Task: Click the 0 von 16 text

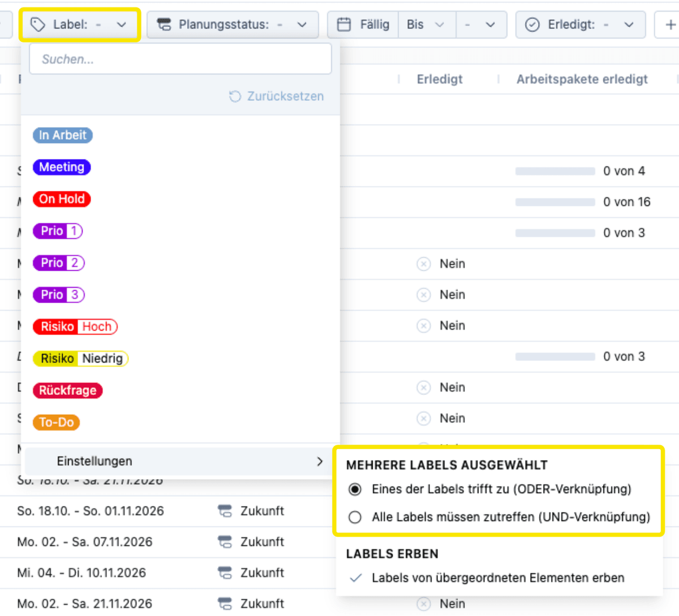Action: 627,202
